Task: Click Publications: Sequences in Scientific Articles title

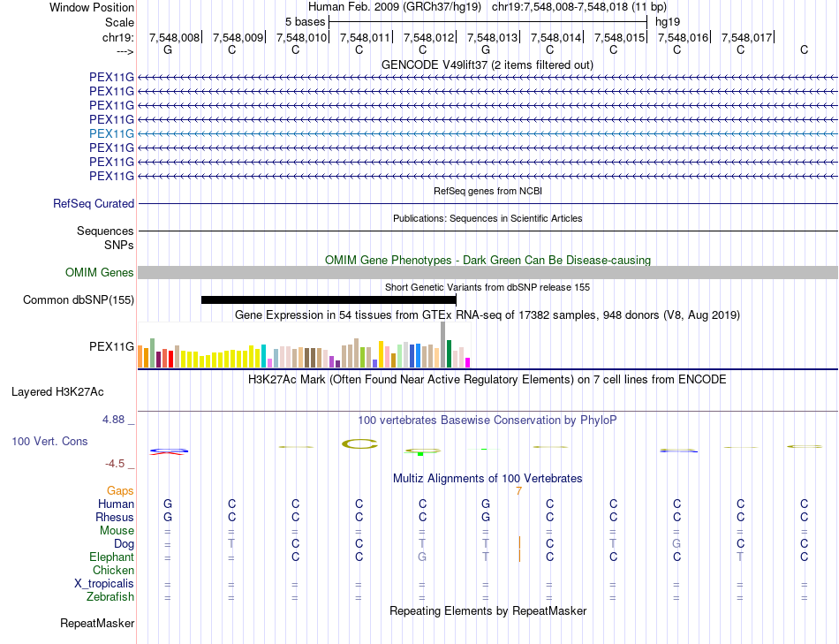Action: coord(488,218)
